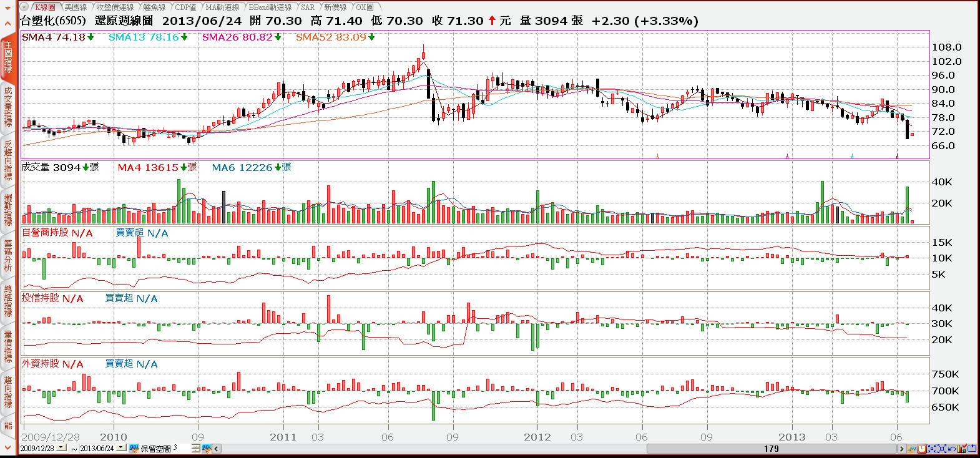Click the blue undo arrow icon

tap(952, 448)
